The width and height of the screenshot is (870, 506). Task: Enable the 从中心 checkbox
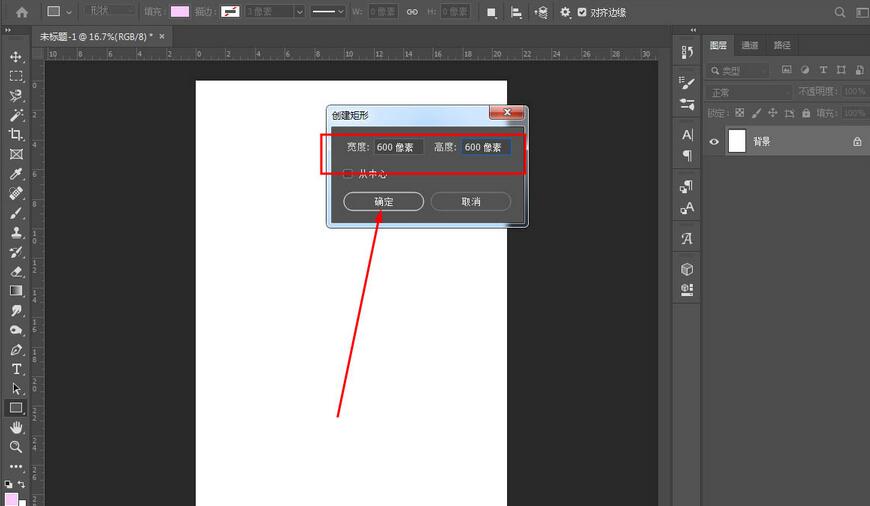(348, 174)
